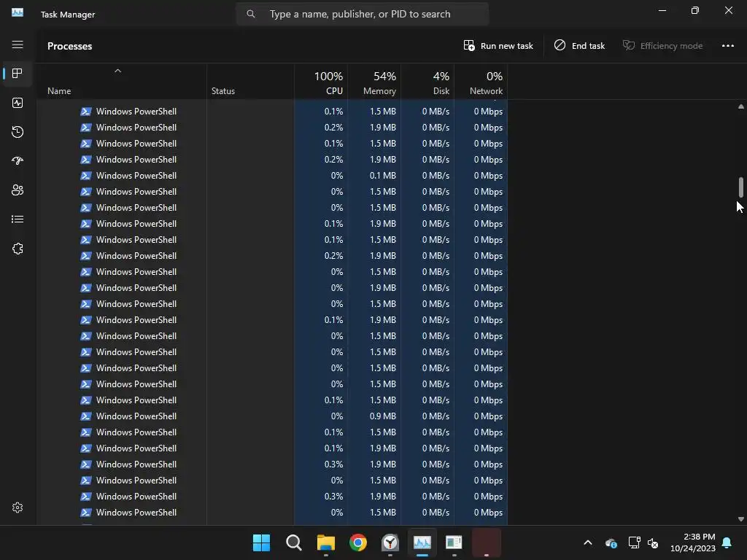Restore down the Task Manager window
This screenshot has width=747, height=560.
[695, 10]
